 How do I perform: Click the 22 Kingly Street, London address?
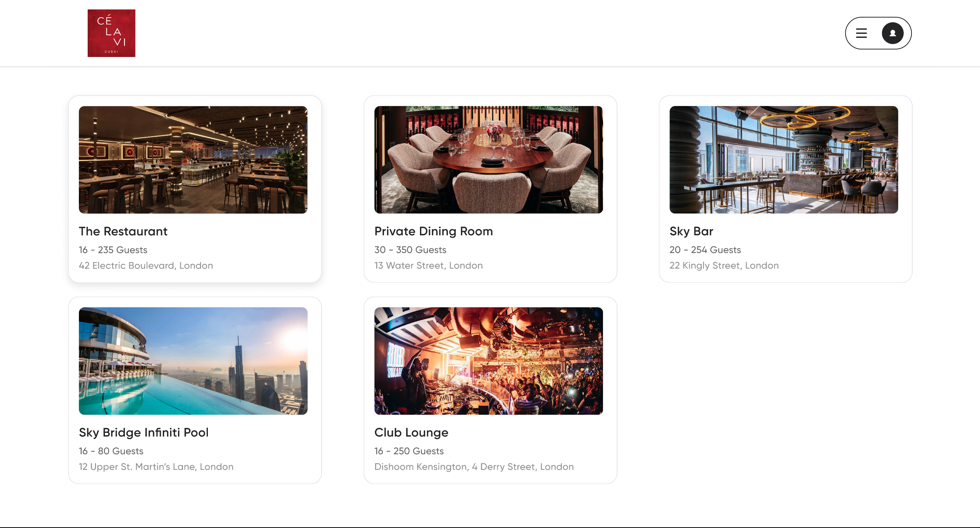(x=724, y=266)
